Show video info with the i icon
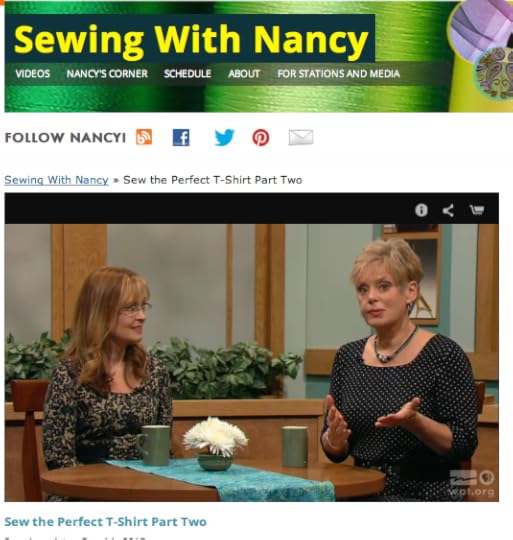This screenshot has width=513, height=540. 421,210
